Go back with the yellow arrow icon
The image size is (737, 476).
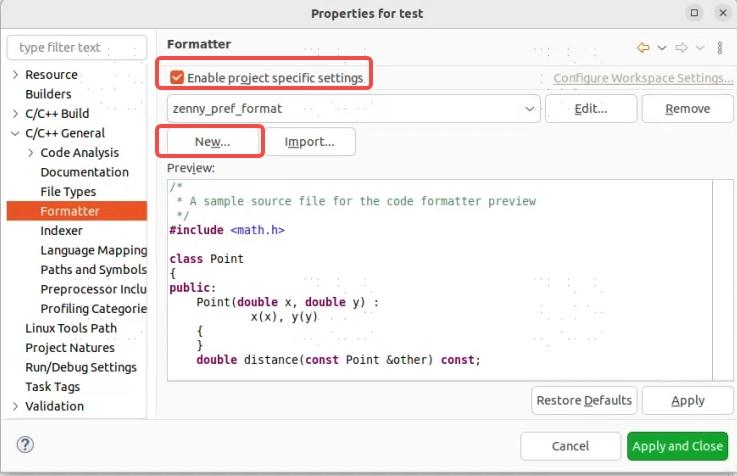tap(643, 47)
